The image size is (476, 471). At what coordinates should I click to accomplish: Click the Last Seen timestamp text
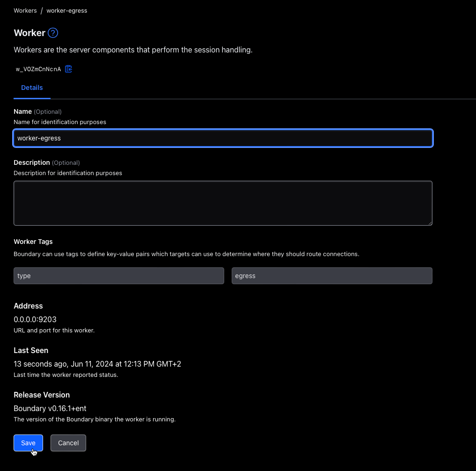(97, 364)
